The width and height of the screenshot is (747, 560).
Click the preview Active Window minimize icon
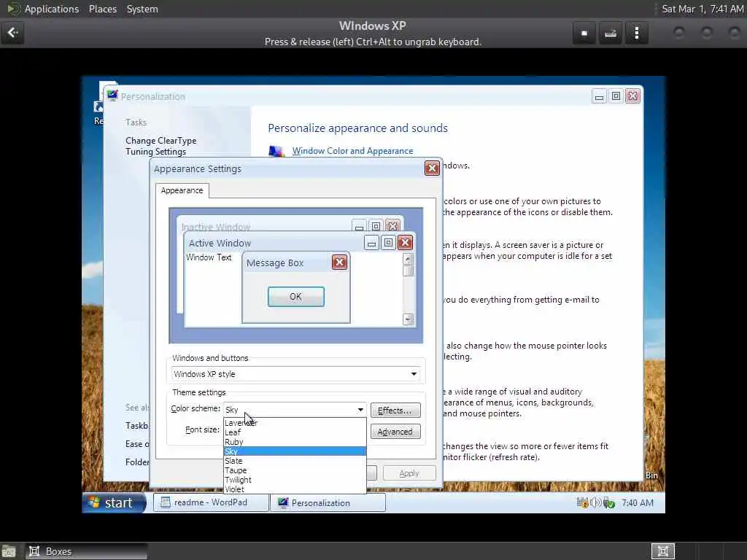(371, 243)
